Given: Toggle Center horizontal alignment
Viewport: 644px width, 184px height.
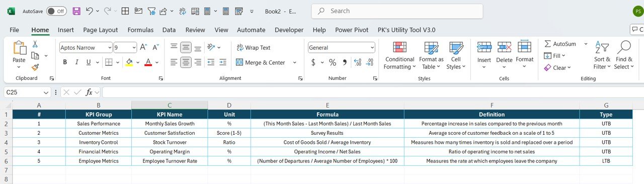Looking at the screenshot, I should click(186, 62).
